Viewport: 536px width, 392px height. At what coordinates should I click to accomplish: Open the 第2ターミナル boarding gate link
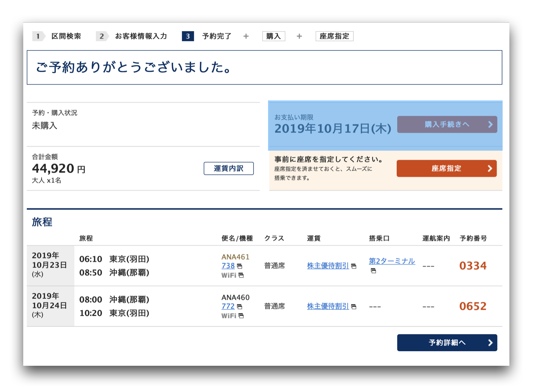(392, 261)
